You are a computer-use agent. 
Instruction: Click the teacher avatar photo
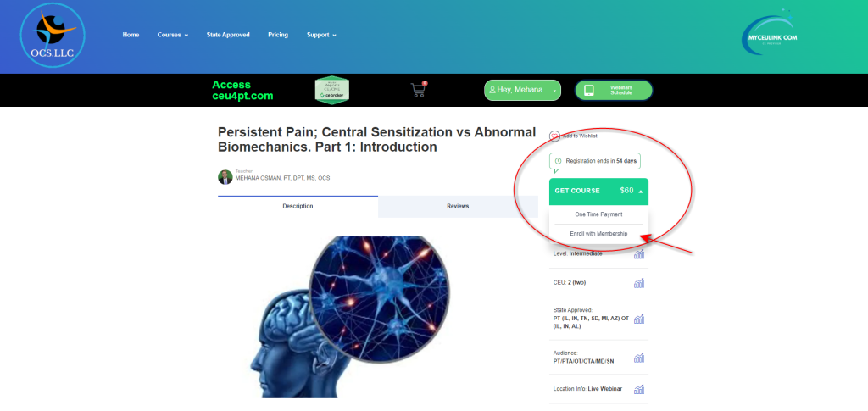tap(225, 177)
